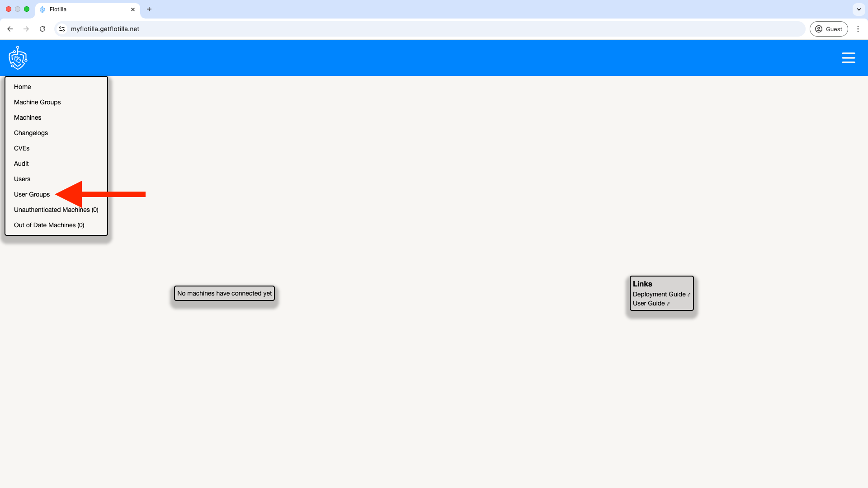Select Changelogs in the navigation menu

[x=31, y=133]
